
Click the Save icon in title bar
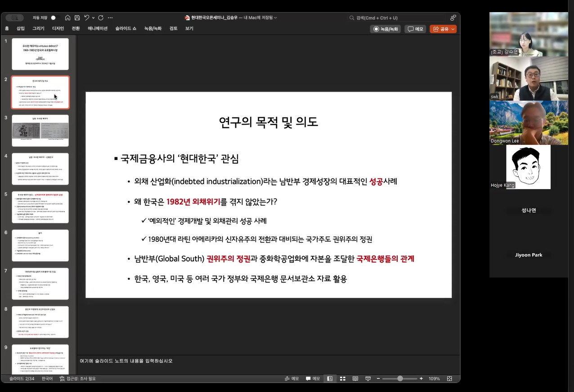(x=77, y=18)
